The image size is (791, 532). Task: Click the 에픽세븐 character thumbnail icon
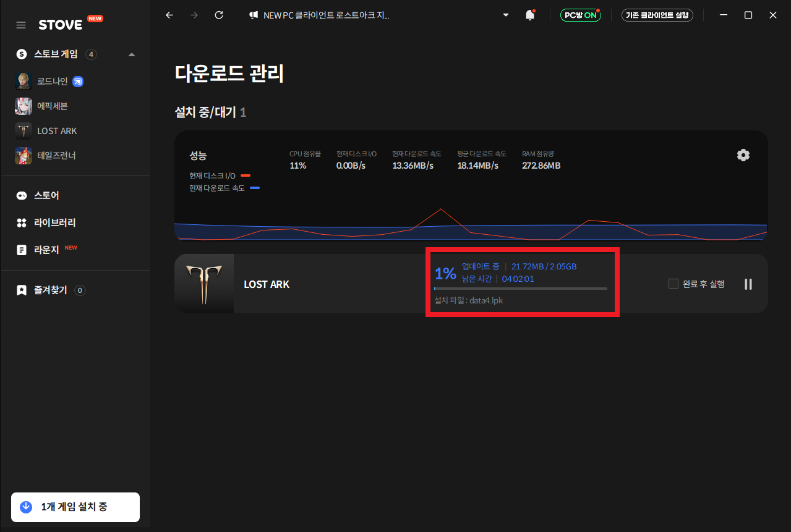(x=24, y=106)
